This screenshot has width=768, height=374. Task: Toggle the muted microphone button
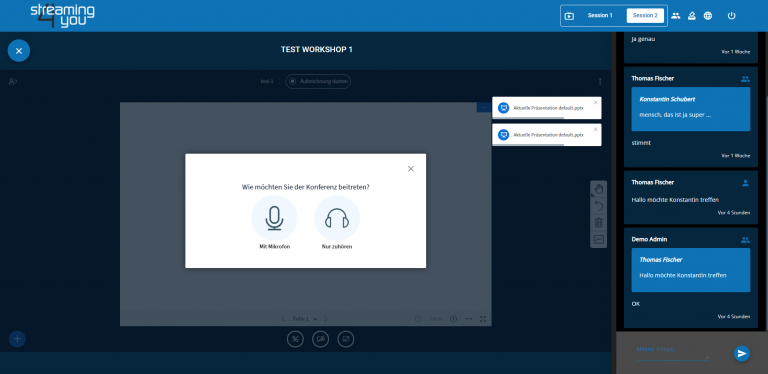pyautogui.click(x=295, y=339)
